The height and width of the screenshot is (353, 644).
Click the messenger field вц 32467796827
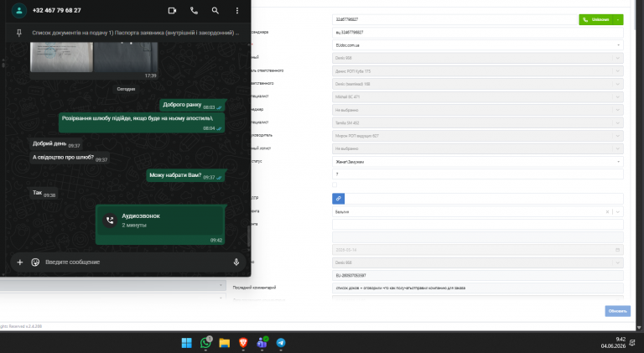pyautogui.click(x=478, y=32)
